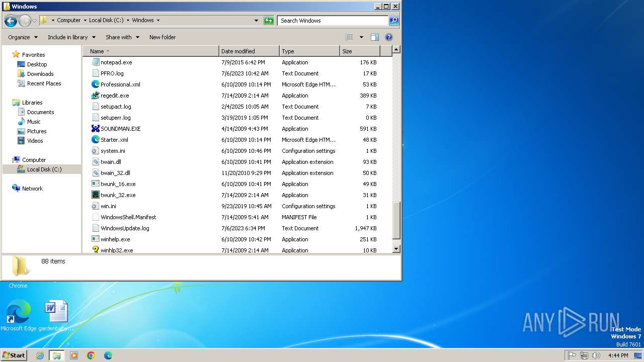Click the scrollbar down arrow
This screenshot has width=644, height=362.
tap(396, 249)
